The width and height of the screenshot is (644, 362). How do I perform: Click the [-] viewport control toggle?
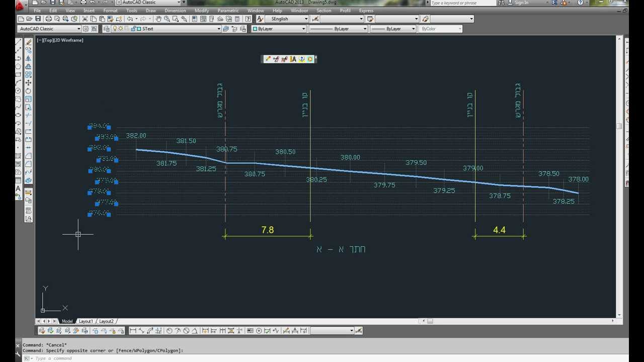pos(39,40)
